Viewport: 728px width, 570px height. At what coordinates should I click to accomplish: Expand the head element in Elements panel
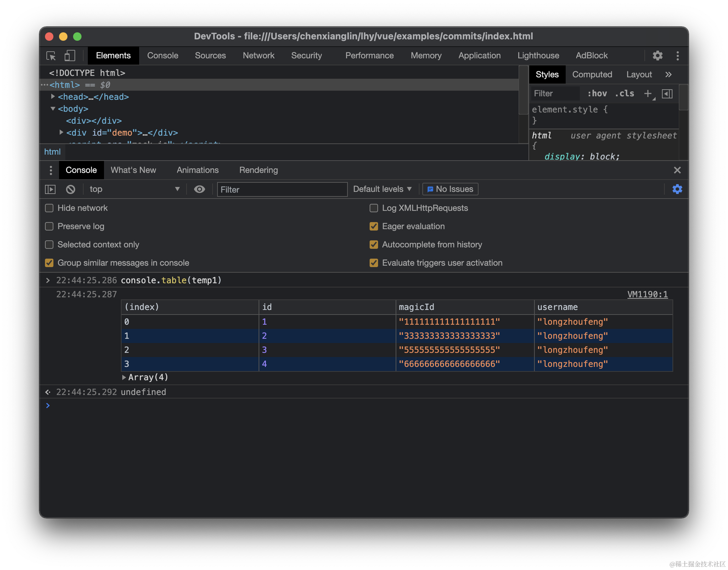click(x=53, y=97)
